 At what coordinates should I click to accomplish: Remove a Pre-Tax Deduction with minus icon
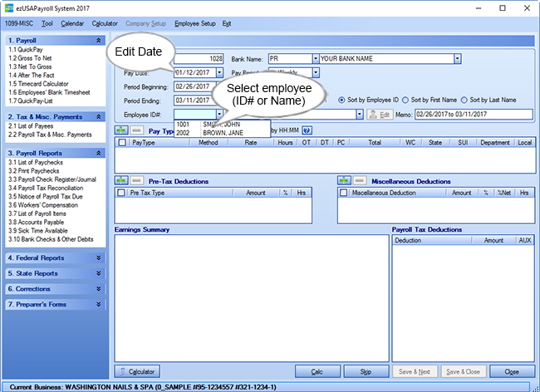click(x=135, y=180)
